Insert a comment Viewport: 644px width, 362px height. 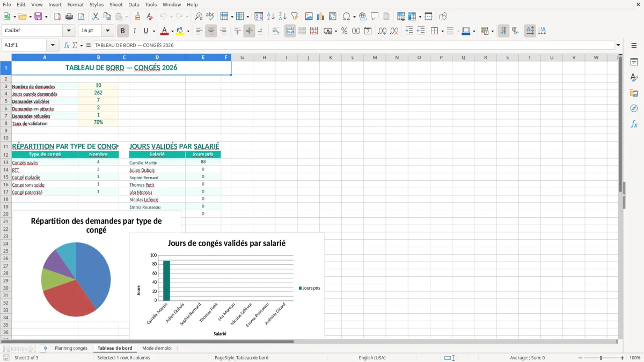pyautogui.click(x=375, y=16)
